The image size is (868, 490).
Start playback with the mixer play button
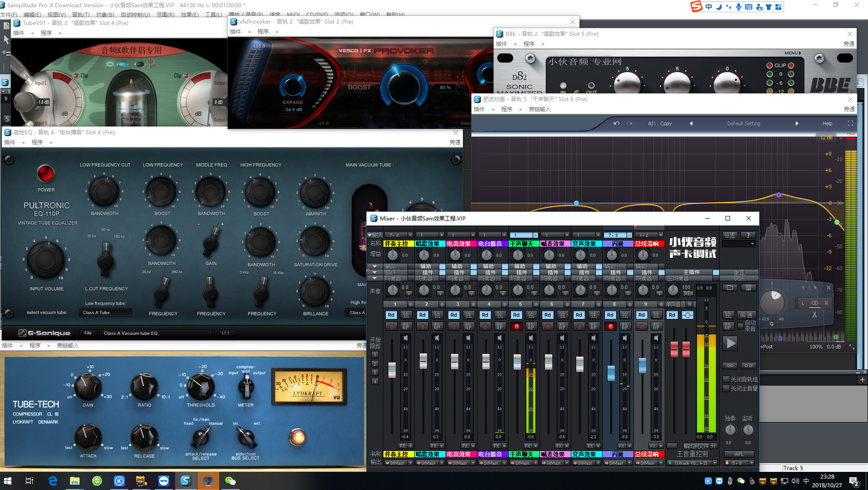click(x=731, y=343)
